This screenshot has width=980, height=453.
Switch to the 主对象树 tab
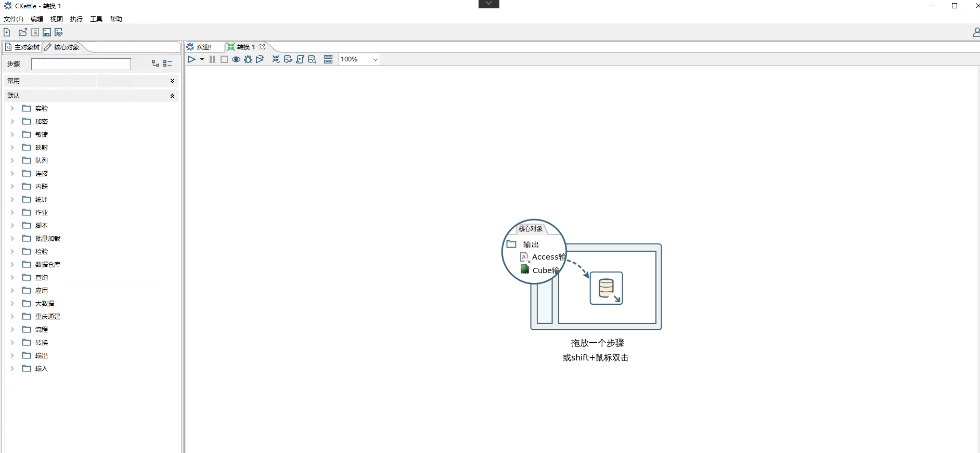22,47
